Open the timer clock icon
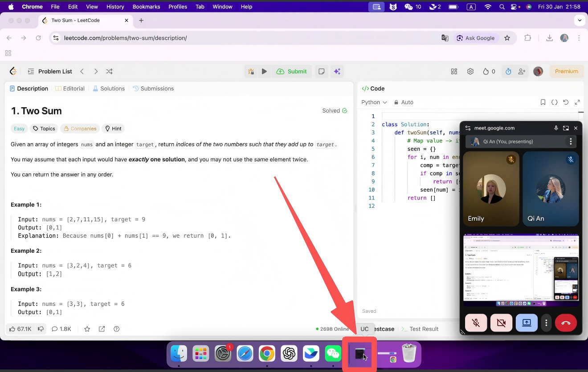This screenshot has height=372, width=588. (508, 71)
